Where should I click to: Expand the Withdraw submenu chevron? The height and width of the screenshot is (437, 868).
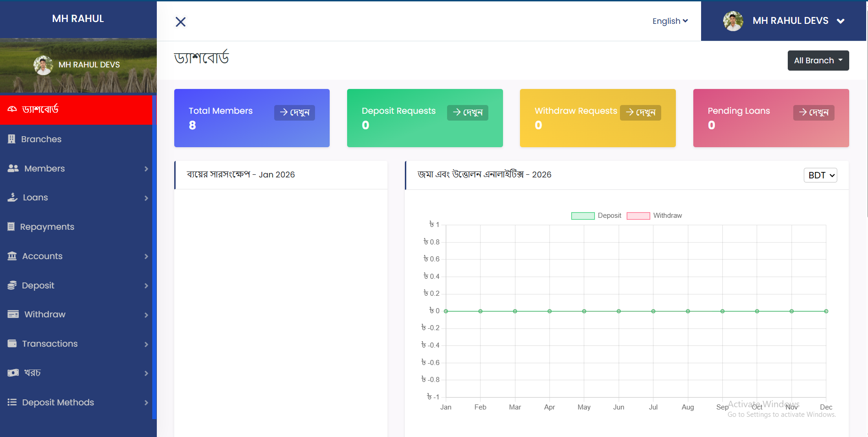[x=146, y=315]
